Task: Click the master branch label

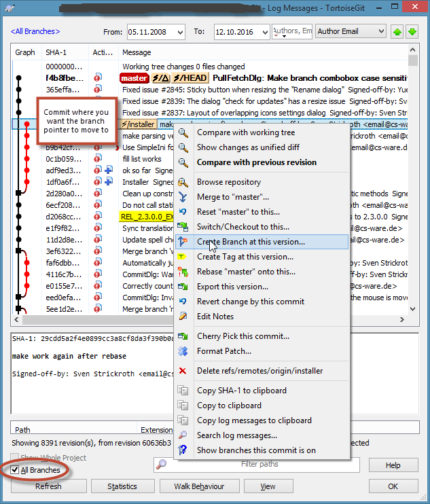Action: (134, 78)
